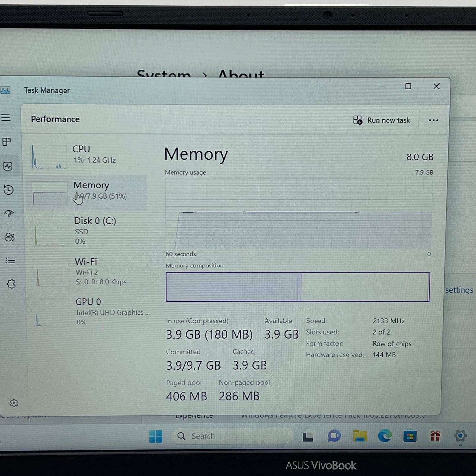Open the Details page list icon
Image resolution: width=476 pixels, height=476 pixels.
coord(11,261)
